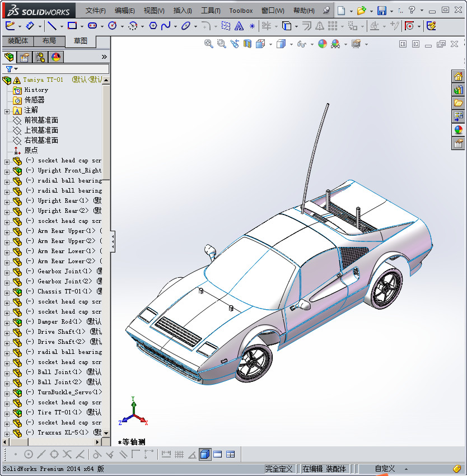Expand the Chassis TT-01<1> component
This screenshot has height=476, width=467.
point(7,293)
